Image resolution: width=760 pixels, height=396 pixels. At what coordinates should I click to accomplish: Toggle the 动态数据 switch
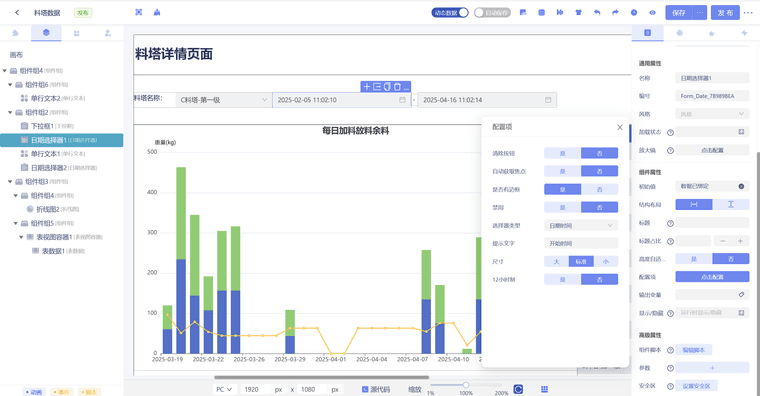pyautogui.click(x=450, y=13)
